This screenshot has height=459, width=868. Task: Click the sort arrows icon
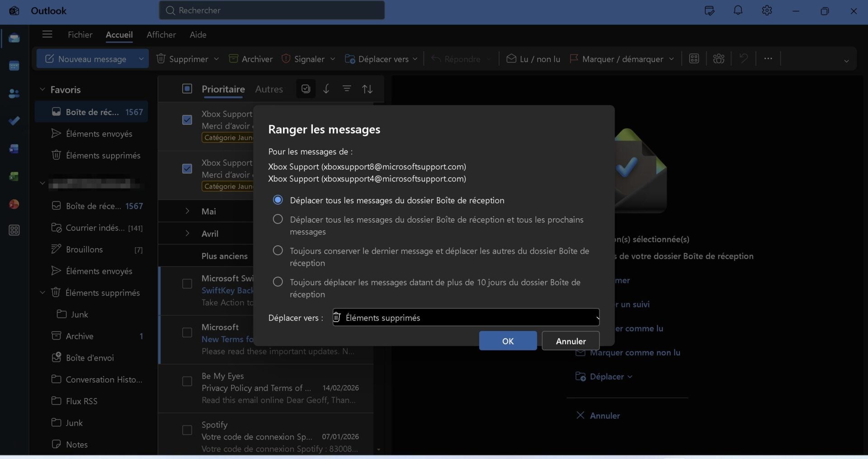[x=368, y=89]
